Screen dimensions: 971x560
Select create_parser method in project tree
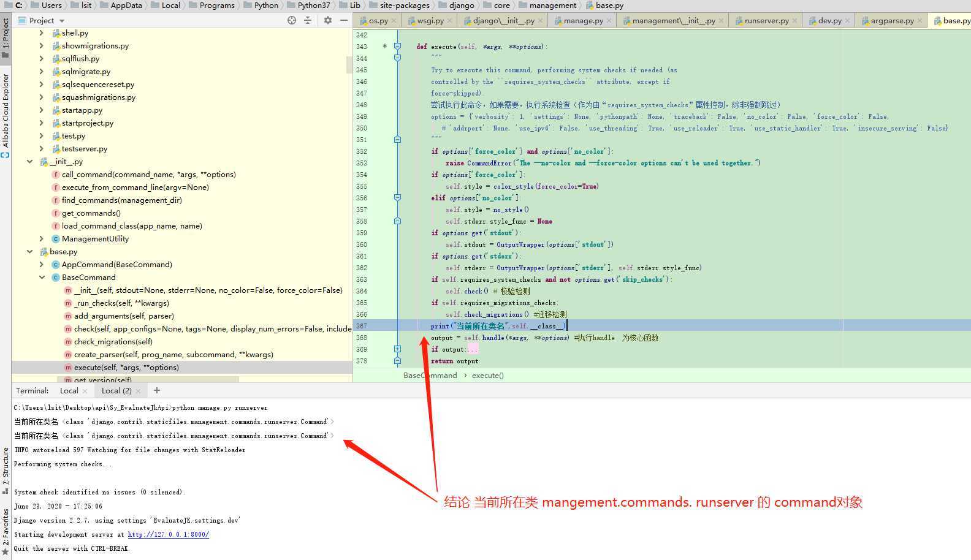[x=173, y=355]
